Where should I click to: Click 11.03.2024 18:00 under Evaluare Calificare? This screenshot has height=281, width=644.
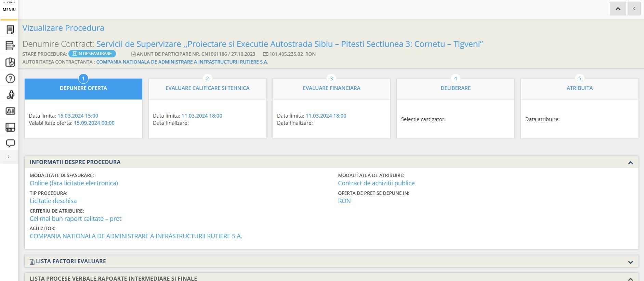[x=202, y=116]
